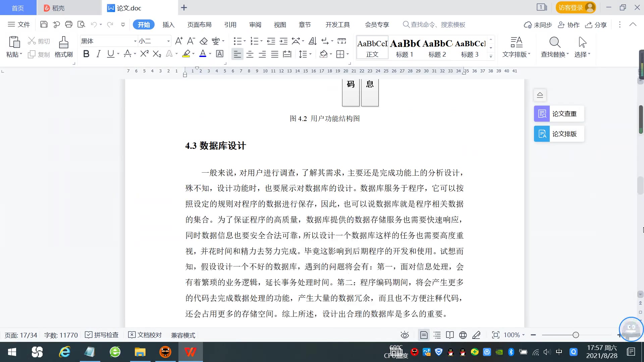Apply italic formatting
Screen dimensions: 644x362
[98, 54]
